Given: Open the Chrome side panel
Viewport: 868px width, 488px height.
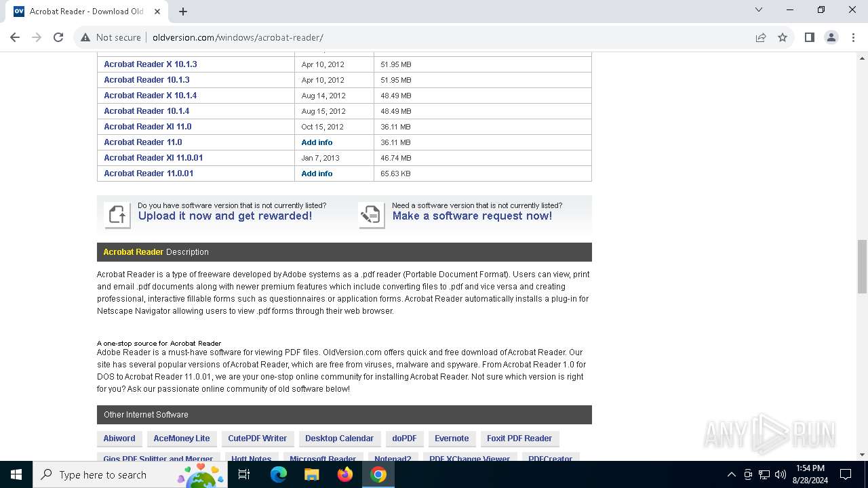Looking at the screenshot, I should [810, 37].
